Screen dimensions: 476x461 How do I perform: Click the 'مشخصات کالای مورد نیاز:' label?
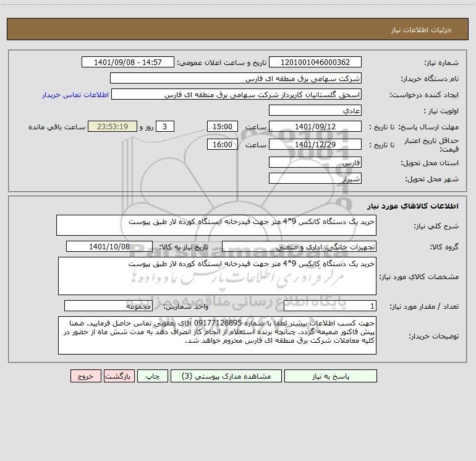(419, 277)
